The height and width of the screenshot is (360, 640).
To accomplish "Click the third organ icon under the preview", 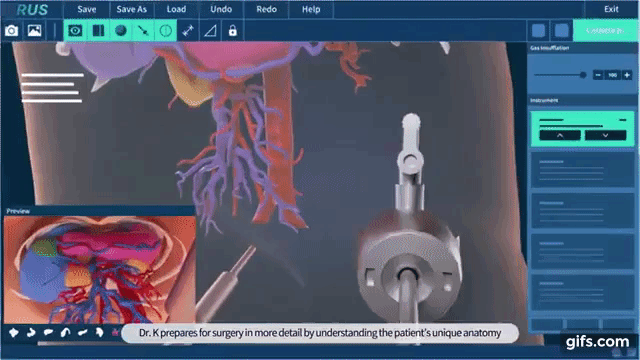I will point(48,333).
